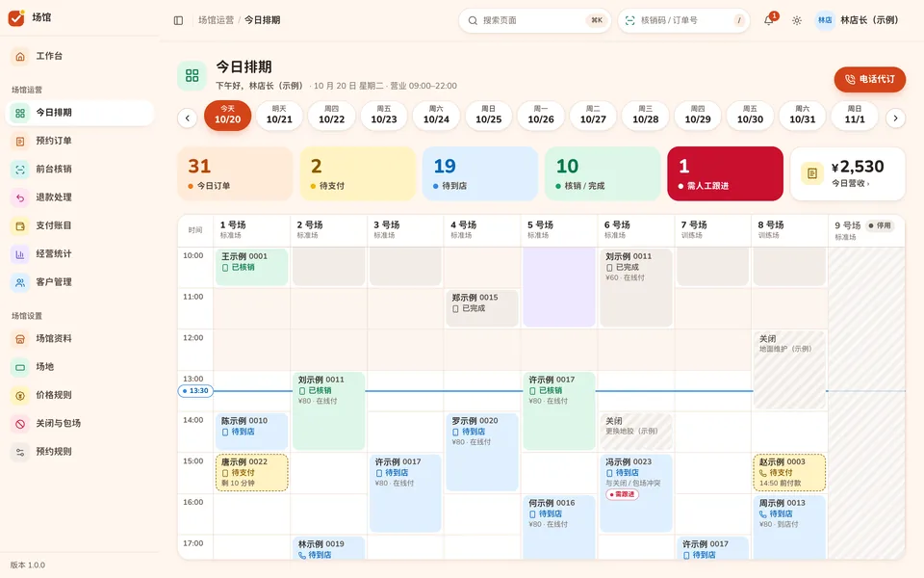Click the 预约订单 sidebar icon
Viewport: 924px width, 578px height.
20,141
